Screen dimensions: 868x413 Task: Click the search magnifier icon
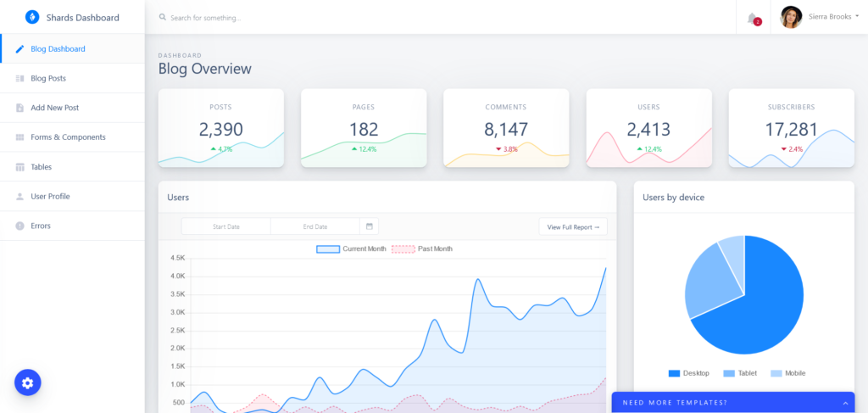click(x=163, y=17)
